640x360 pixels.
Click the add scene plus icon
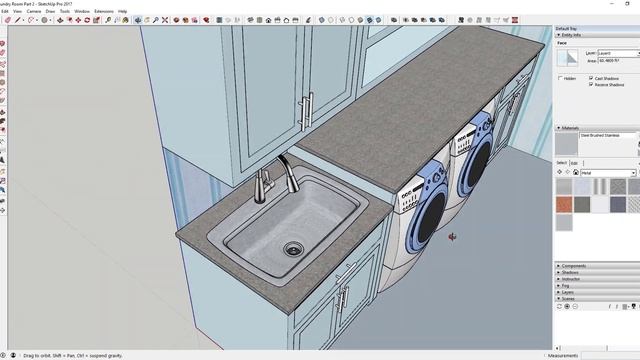click(567, 307)
